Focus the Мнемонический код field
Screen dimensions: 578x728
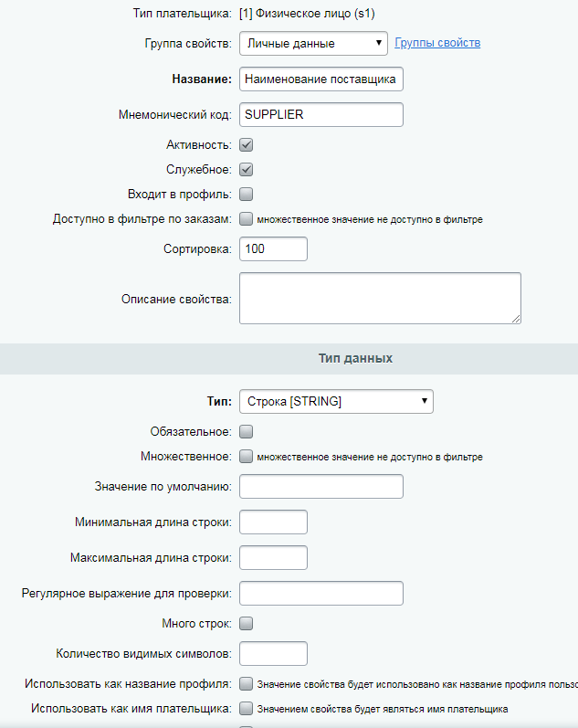click(321, 115)
